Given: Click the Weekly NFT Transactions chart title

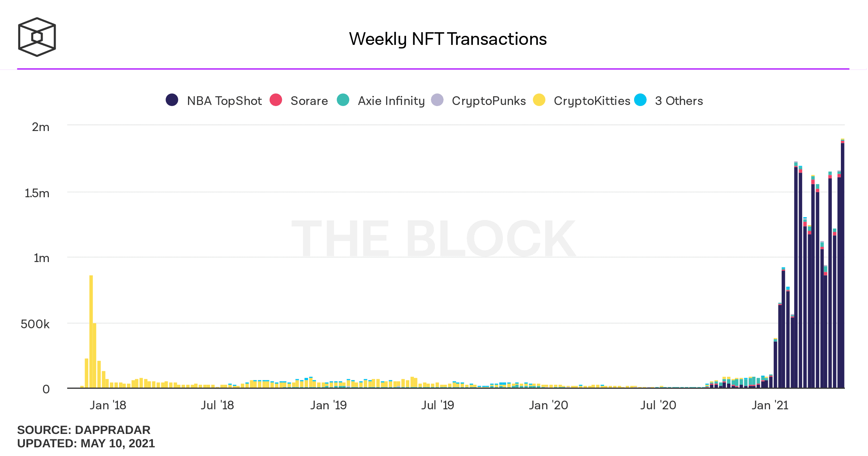Looking at the screenshot, I should [x=448, y=39].
